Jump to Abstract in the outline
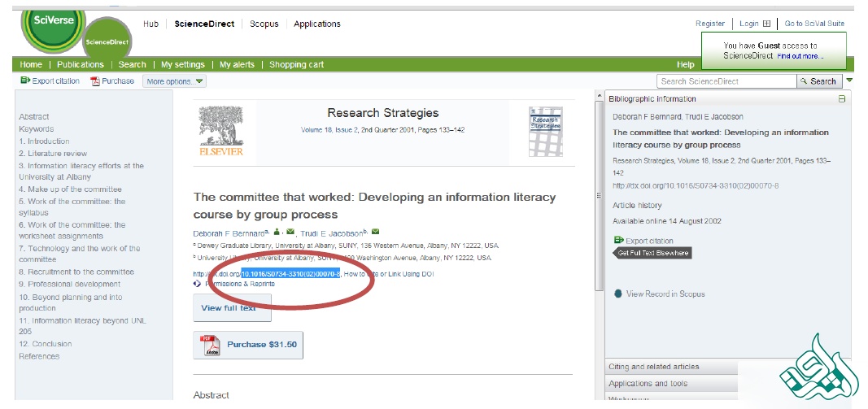This screenshot has height=409, width=868. tap(34, 117)
